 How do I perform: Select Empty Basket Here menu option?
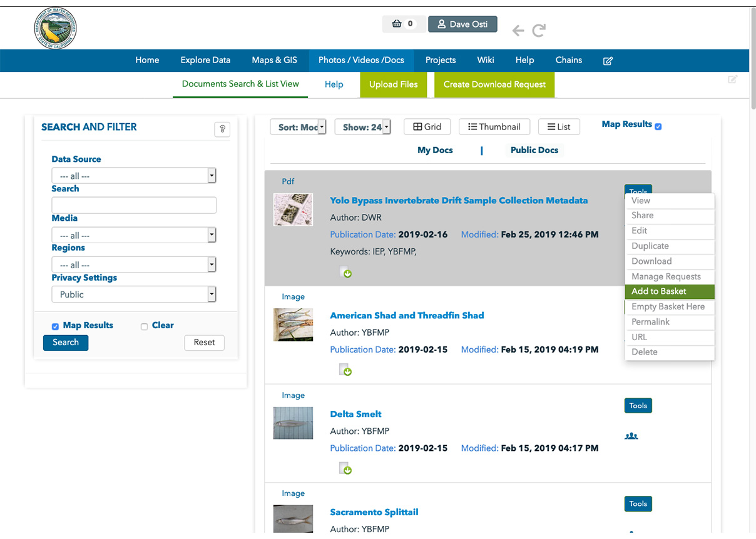point(670,307)
